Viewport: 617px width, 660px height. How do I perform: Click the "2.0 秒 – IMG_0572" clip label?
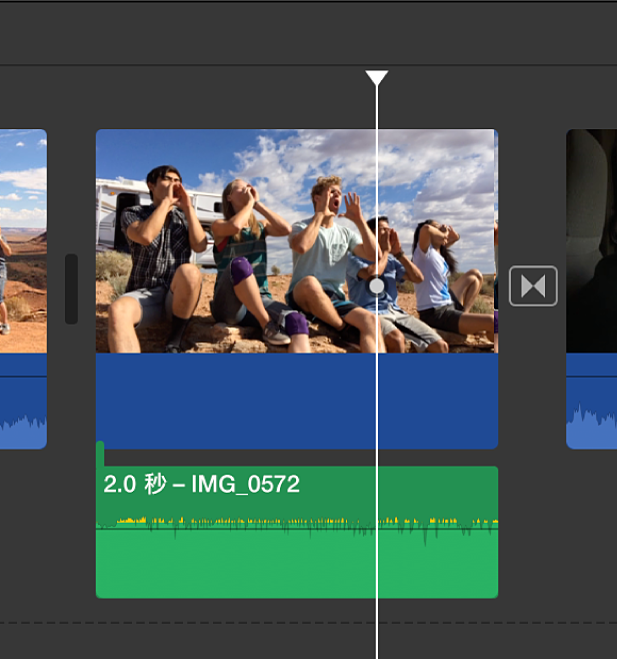click(202, 484)
